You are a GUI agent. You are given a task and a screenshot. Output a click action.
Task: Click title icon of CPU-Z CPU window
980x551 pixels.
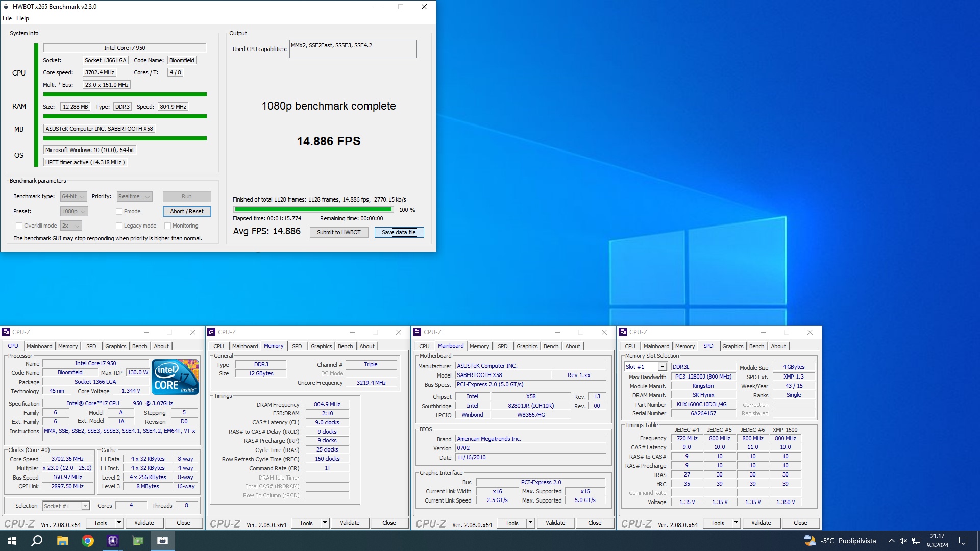pos(6,332)
